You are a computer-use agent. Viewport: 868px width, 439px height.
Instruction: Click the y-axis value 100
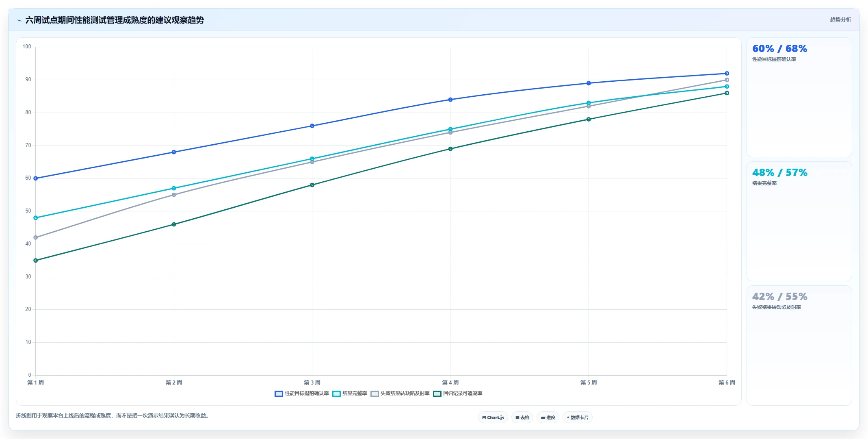[27, 47]
